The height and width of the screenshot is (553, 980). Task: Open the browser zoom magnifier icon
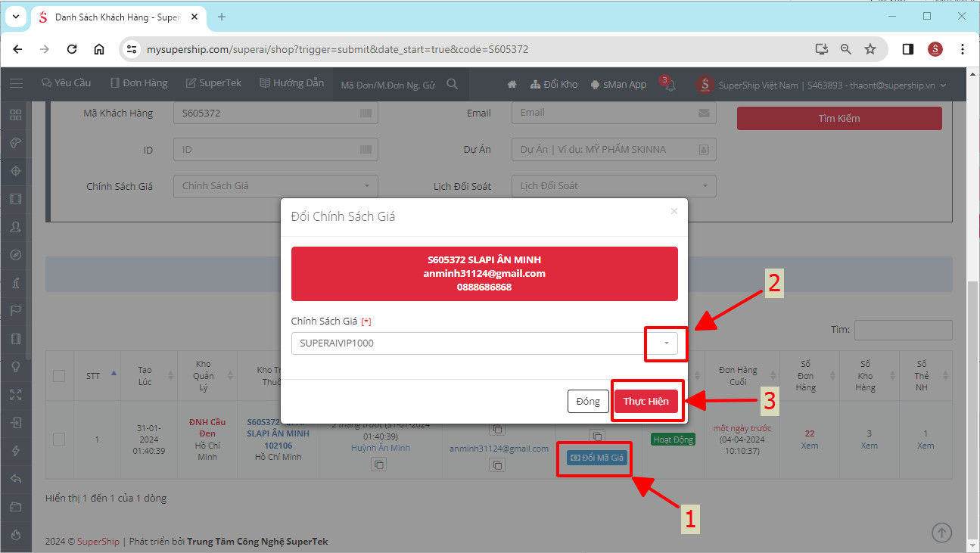pos(846,49)
